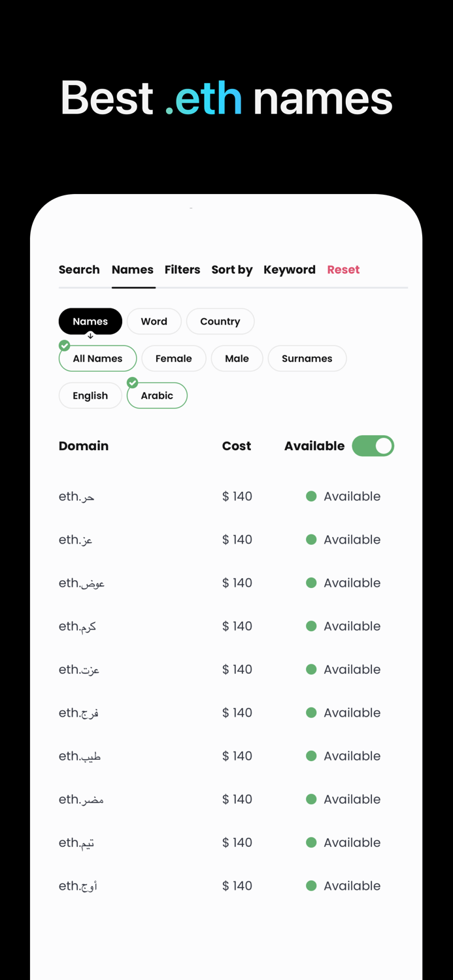Switch to the Search tab
The width and height of the screenshot is (453, 980).
pos(79,269)
